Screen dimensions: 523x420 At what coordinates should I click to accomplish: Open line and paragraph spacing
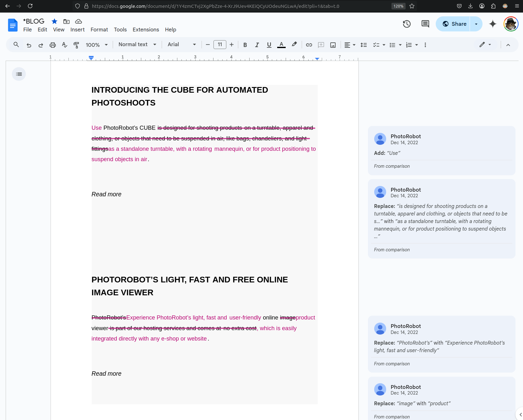[364, 45]
